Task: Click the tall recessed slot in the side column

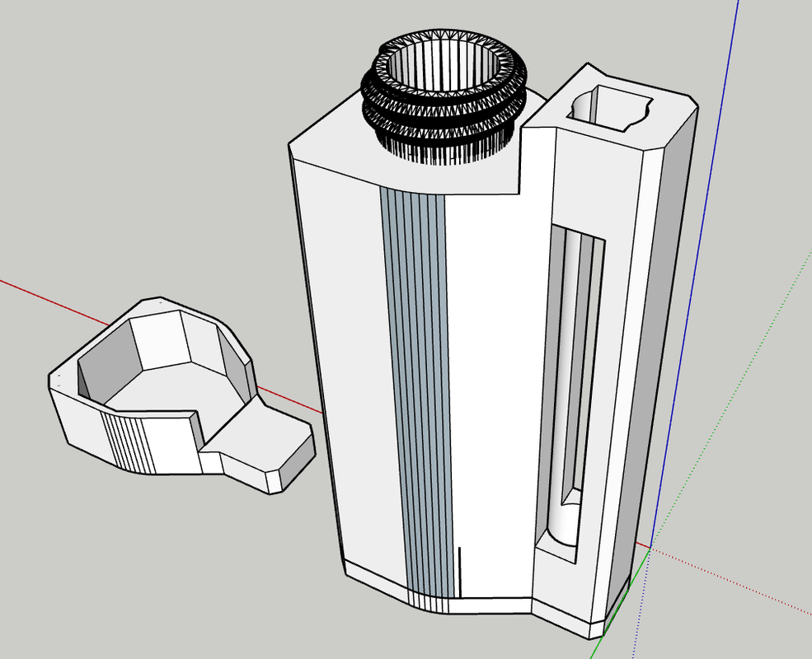Action: click(x=572, y=393)
